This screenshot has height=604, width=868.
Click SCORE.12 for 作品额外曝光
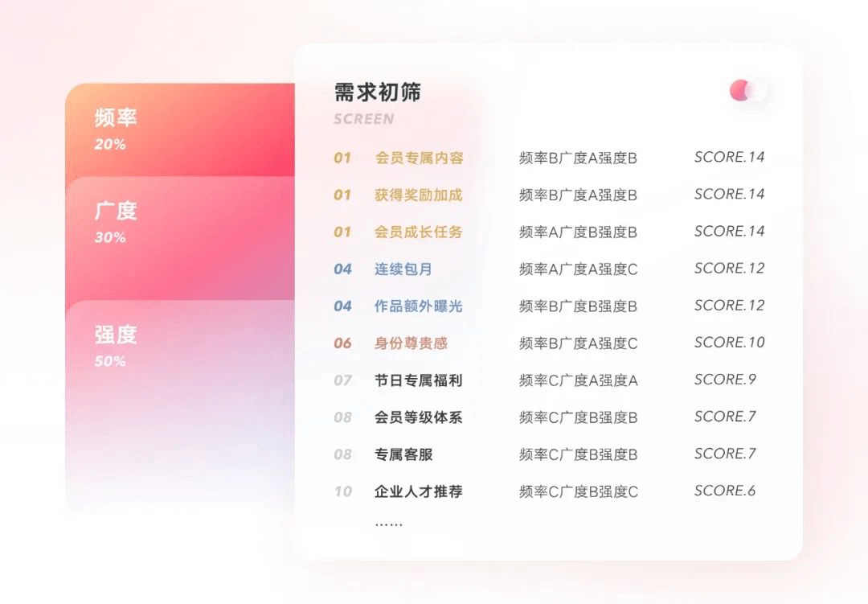point(730,306)
